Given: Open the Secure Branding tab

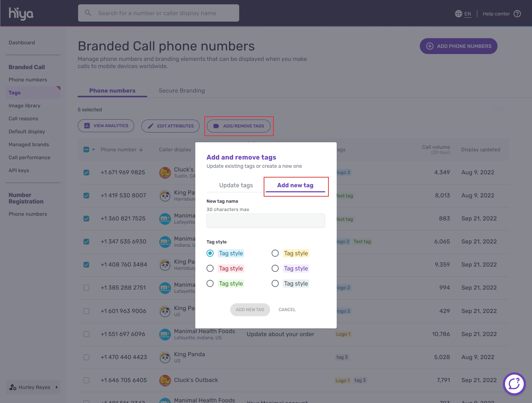Looking at the screenshot, I should click(182, 91).
